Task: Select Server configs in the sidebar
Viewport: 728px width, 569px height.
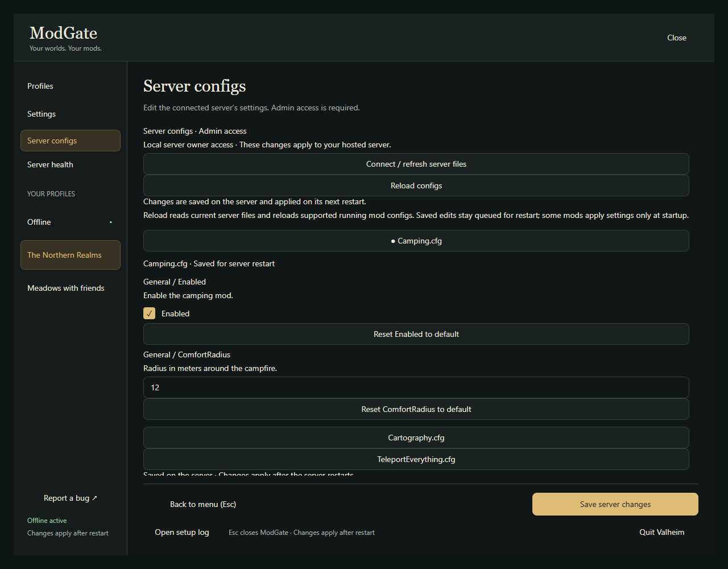Action: point(71,141)
